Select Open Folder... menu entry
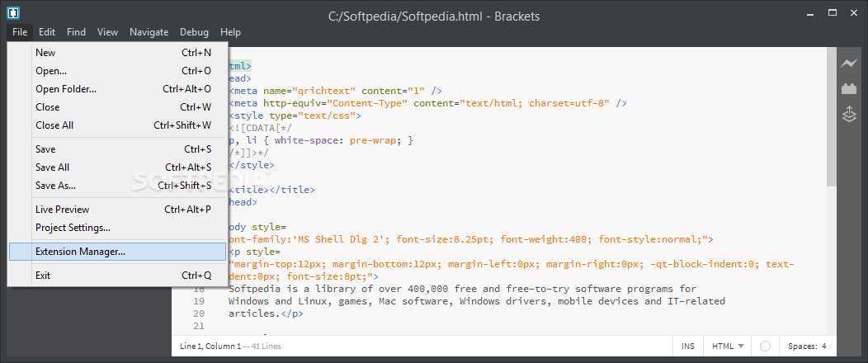Screen dimensions: 868x363 tap(117, 89)
